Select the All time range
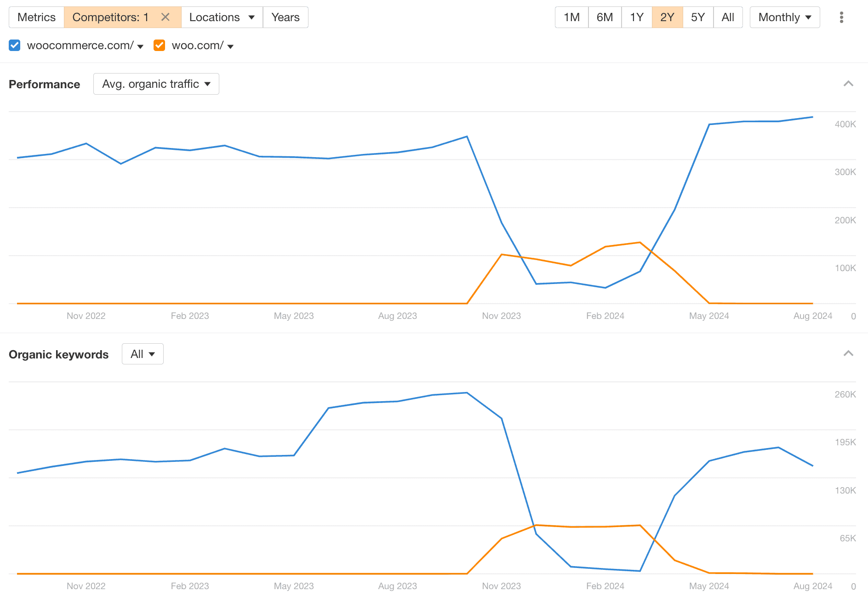This screenshot has width=868, height=602. pyautogui.click(x=728, y=17)
